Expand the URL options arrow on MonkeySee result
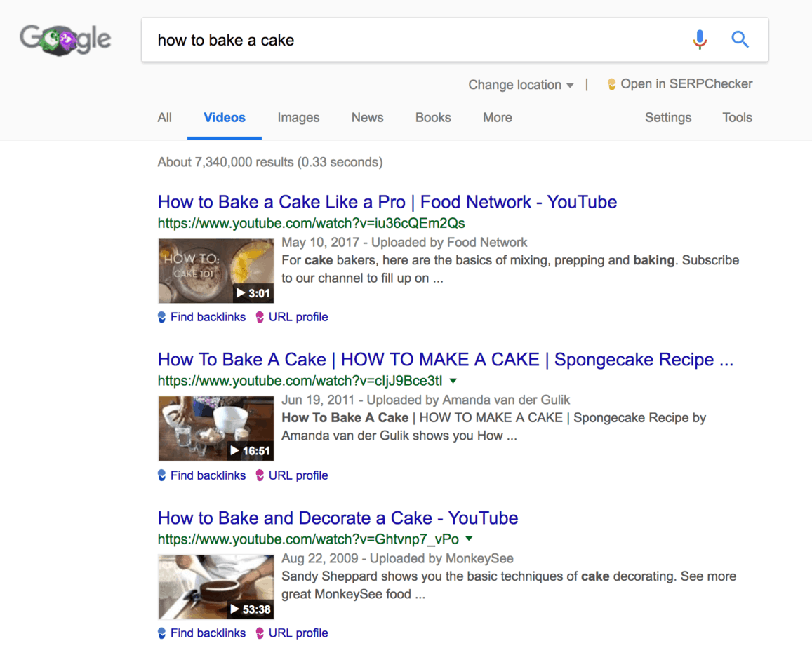Screen dimensions: 812x648 point(469,539)
